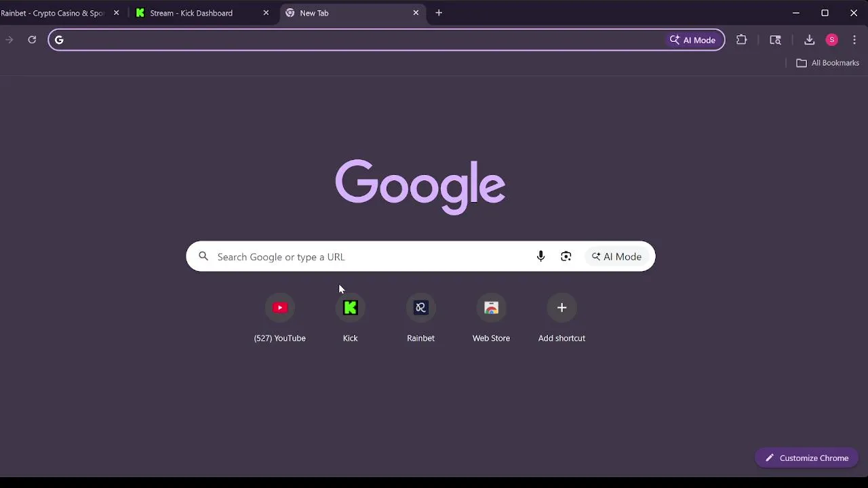
Task: Start voice search with the microphone icon
Action: [x=540, y=256]
